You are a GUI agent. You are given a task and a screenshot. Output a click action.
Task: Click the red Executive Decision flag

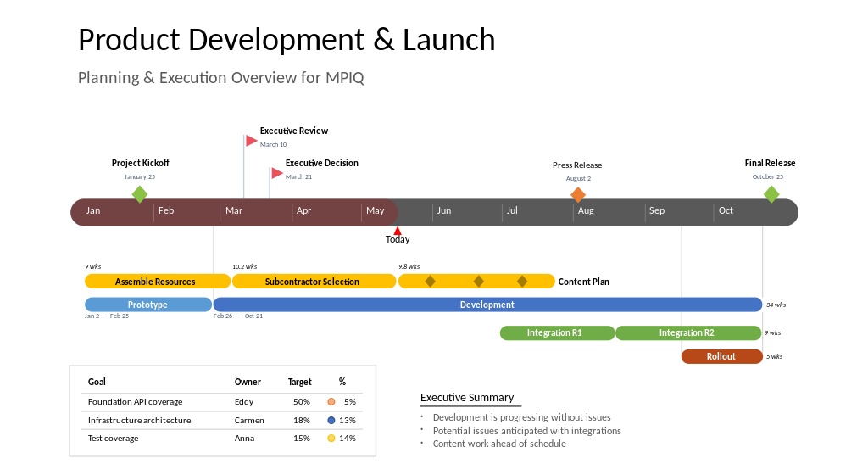(x=277, y=173)
